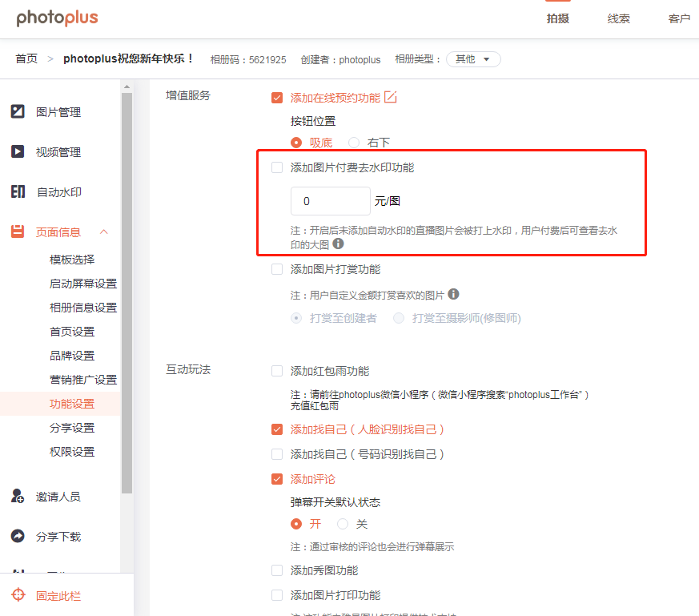Click the 固定此栏 pin icon
This screenshot has width=699, height=616.
(x=18, y=595)
